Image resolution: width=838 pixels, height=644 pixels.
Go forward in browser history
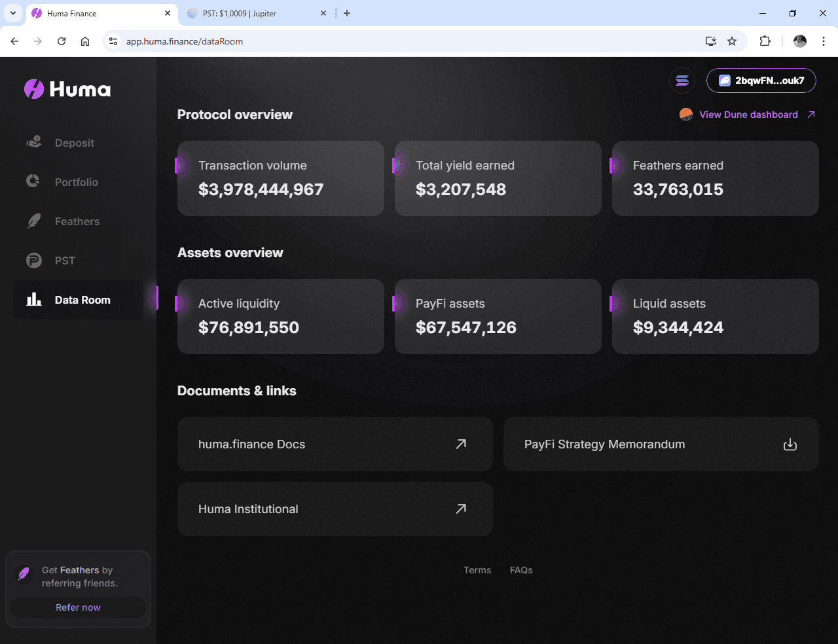click(x=38, y=41)
